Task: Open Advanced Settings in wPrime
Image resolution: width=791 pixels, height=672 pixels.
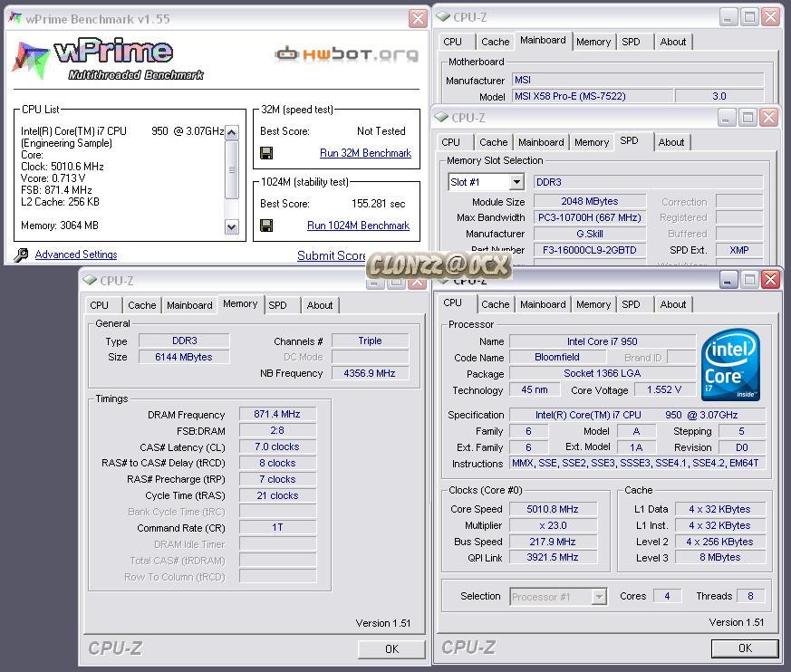Action: pos(76,254)
